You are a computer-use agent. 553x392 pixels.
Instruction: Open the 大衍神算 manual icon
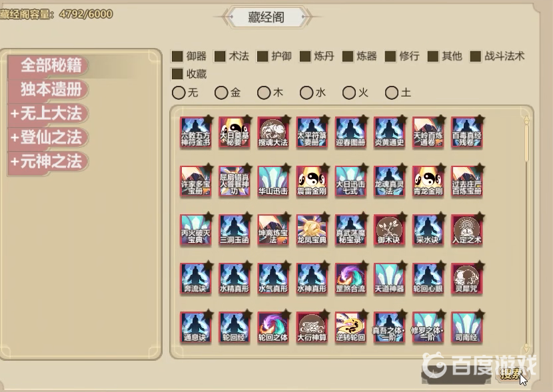click(x=312, y=327)
